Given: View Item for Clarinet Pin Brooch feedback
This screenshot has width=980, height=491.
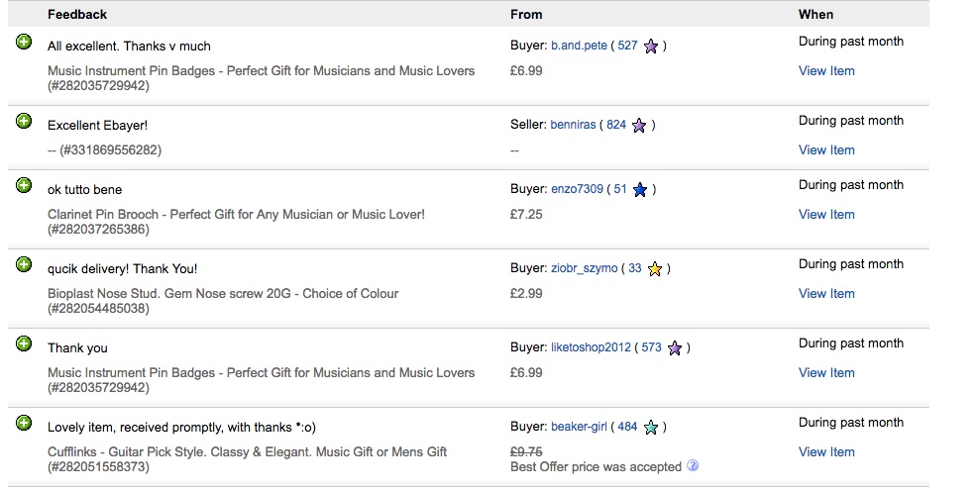Looking at the screenshot, I should tap(826, 214).
